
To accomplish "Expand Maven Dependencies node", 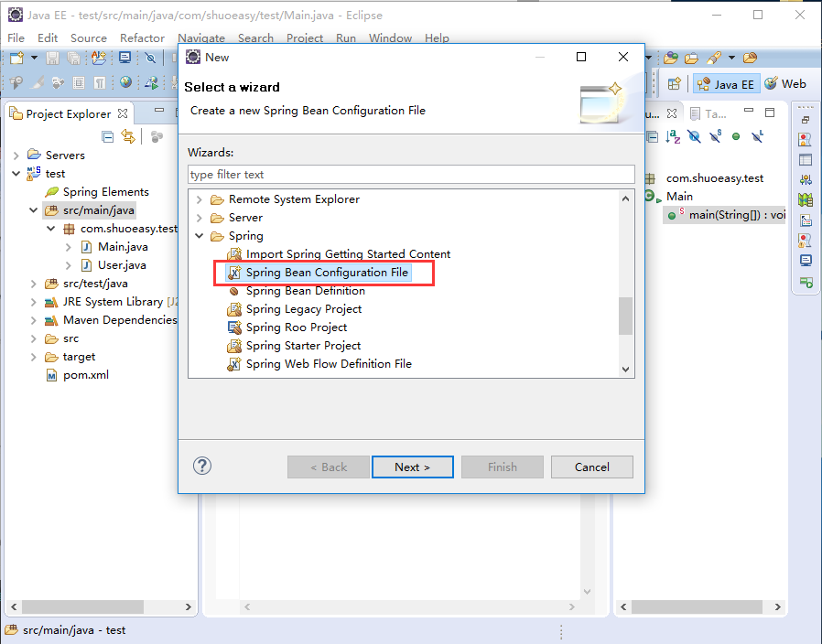I will [x=34, y=321].
